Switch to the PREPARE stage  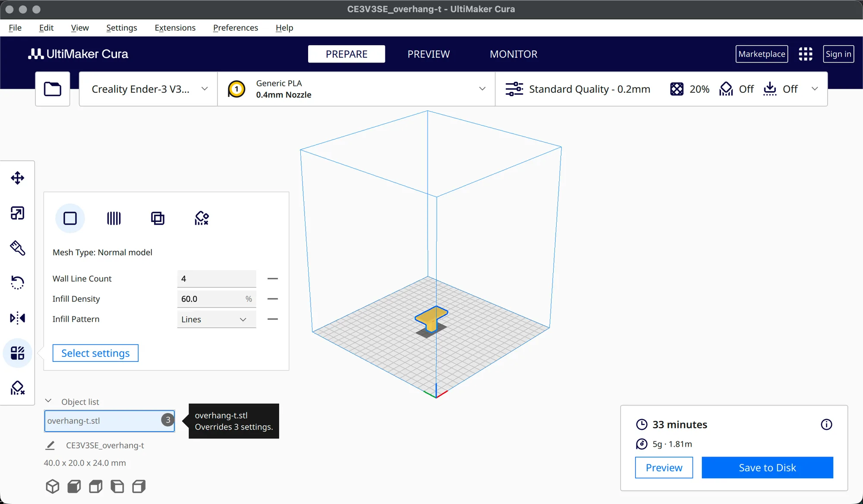346,54
